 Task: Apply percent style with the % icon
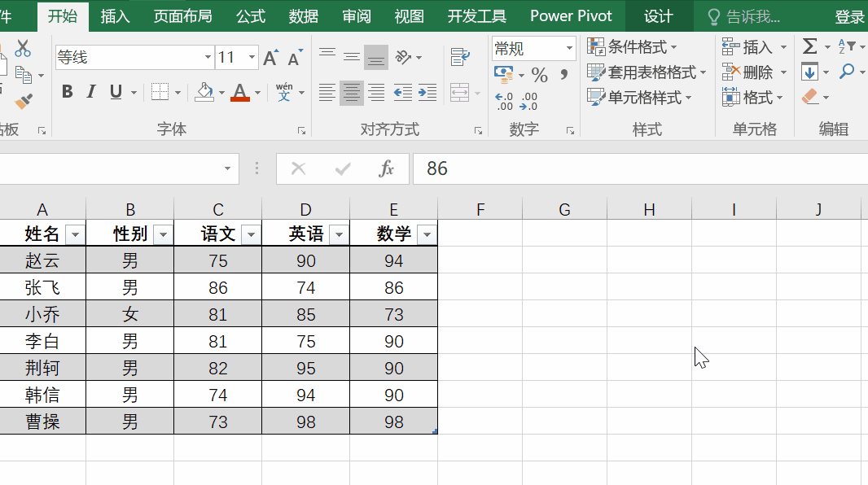click(540, 73)
